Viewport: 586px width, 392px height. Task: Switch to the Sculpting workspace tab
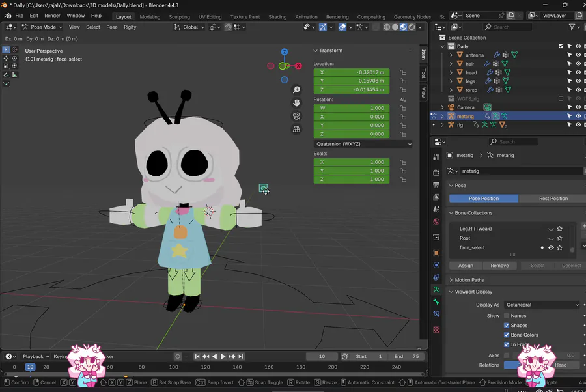180,17
